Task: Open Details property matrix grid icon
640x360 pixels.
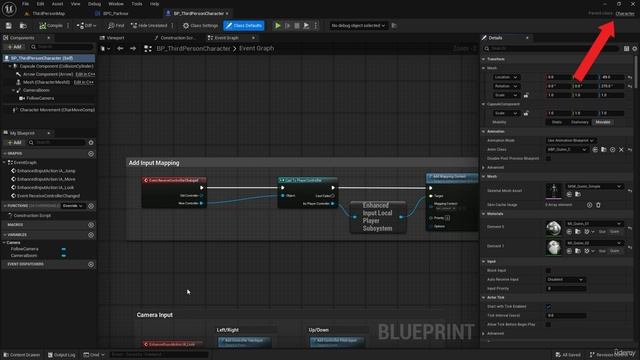Action: tap(627, 49)
